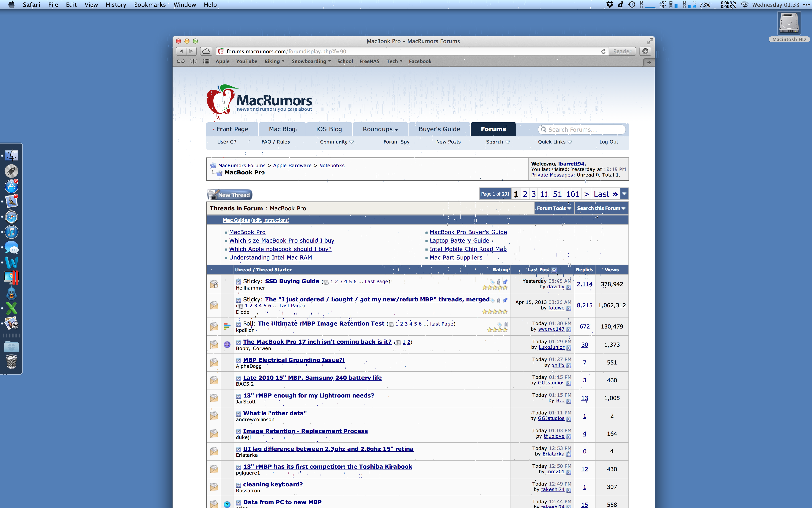Enter full screen with the window arrows icon
This screenshot has height=508, width=812.
pos(650,41)
